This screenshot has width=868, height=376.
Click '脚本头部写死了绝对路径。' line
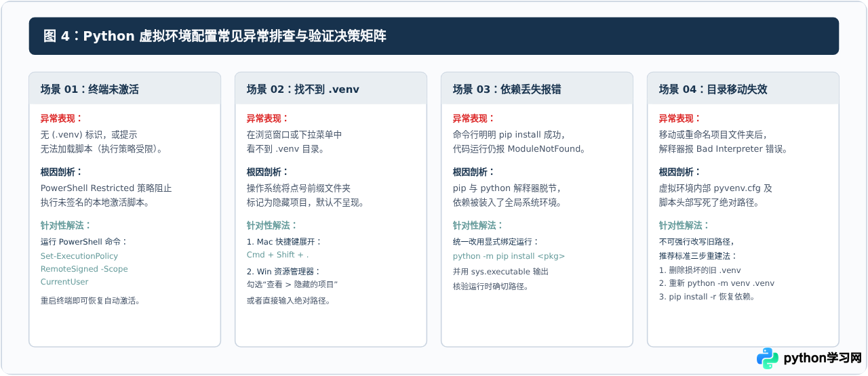click(x=709, y=202)
